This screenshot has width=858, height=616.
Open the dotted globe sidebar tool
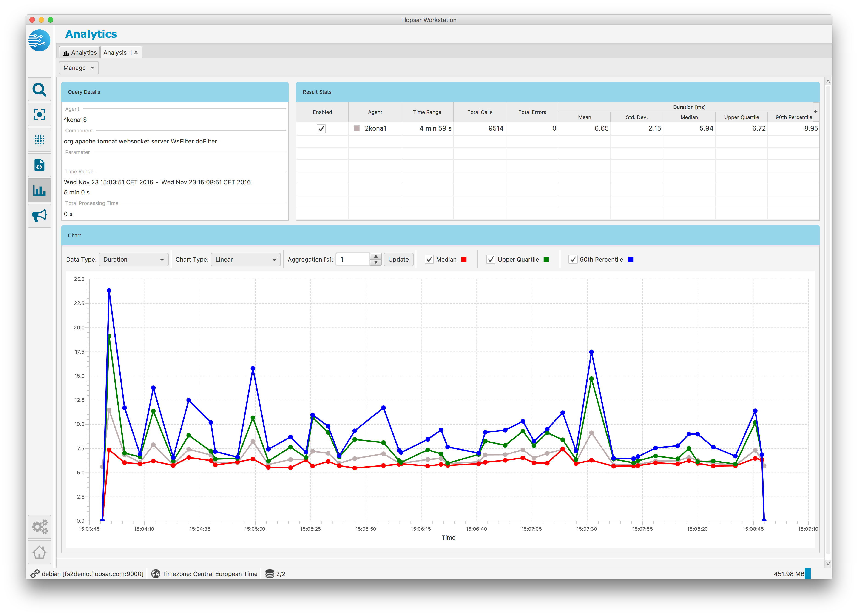39,140
